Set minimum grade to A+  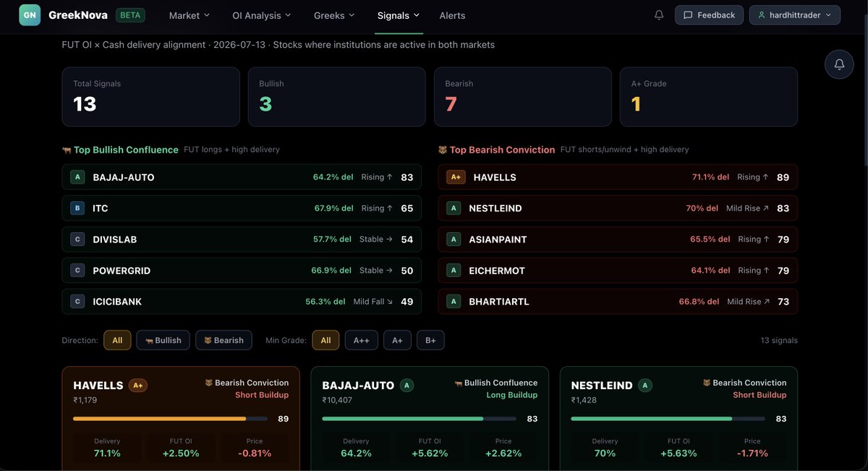[x=397, y=340]
